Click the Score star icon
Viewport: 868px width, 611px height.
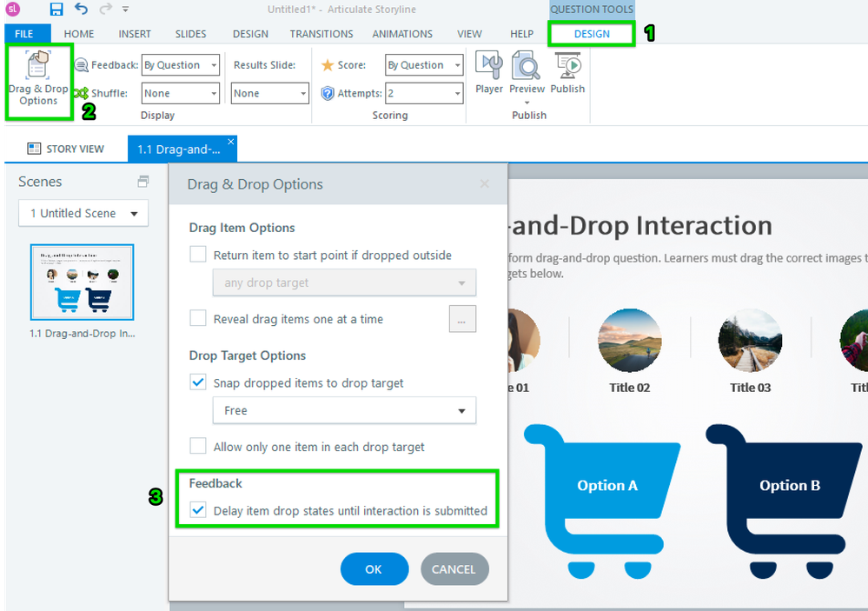[x=328, y=65]
